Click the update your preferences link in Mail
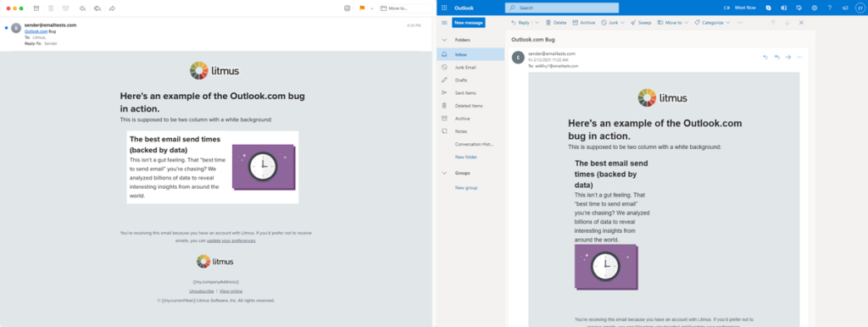This screenshot has width=868, height=327. (x=231, y=241)
